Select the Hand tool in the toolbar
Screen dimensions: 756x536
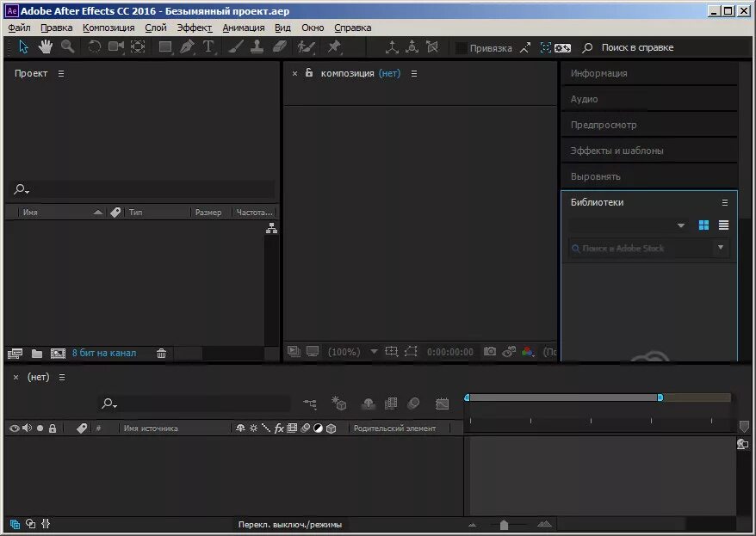(x=45, y=47)
